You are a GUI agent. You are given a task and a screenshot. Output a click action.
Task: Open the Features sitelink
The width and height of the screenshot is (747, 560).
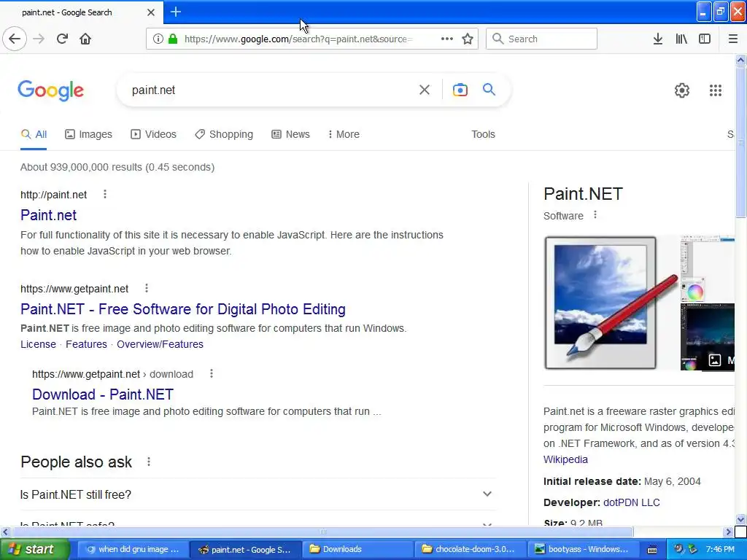[x=86, y=344]
